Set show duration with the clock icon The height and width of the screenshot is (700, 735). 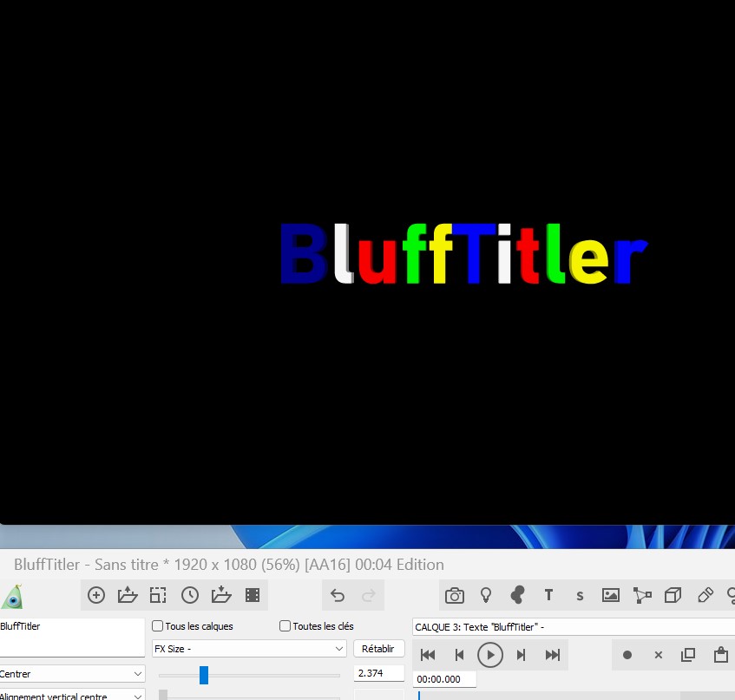point(190,595)
